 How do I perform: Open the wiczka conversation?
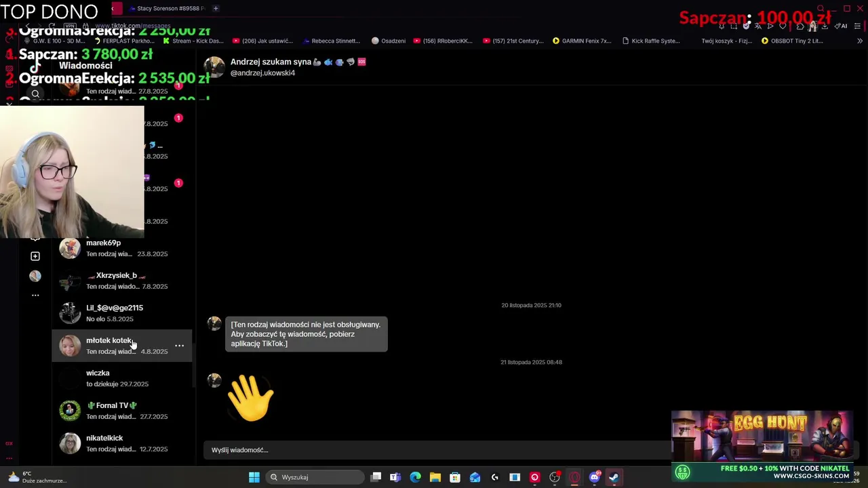point(122,378)
